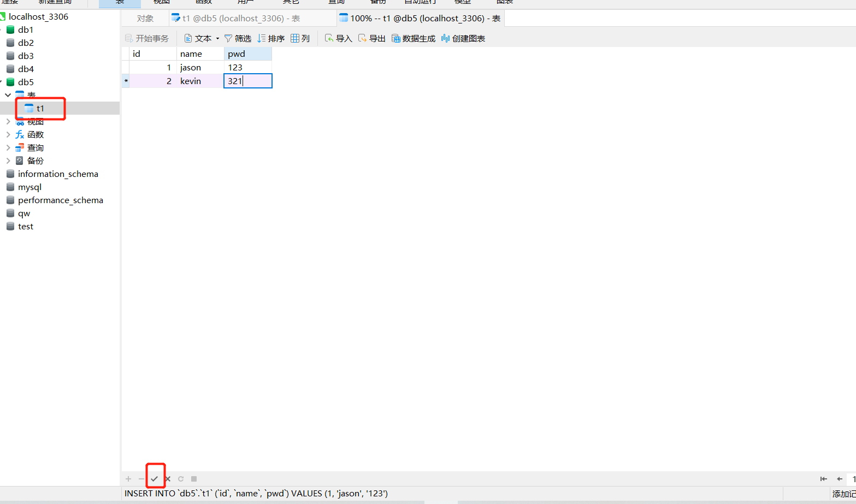Click the begin transaction (开始事务) button
The width and height of the screenshot is (856, 504).
pyautogui.click(x=147, y=38)
